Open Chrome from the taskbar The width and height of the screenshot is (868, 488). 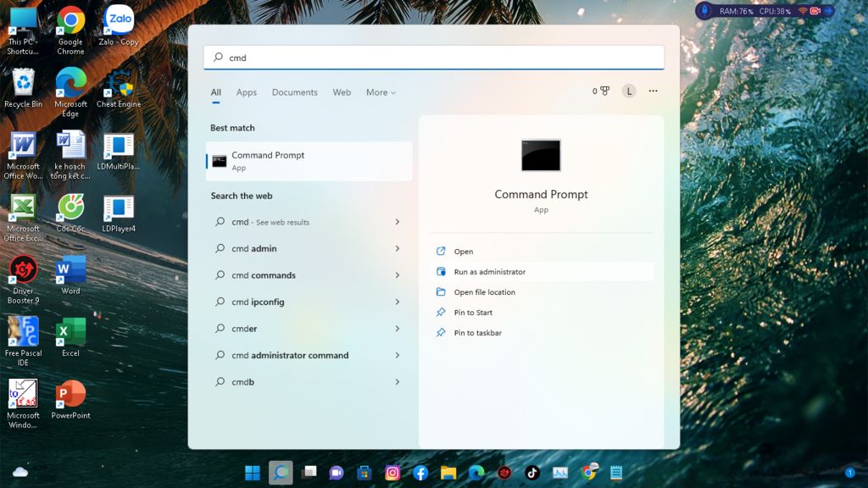click(x=588, y=473)
